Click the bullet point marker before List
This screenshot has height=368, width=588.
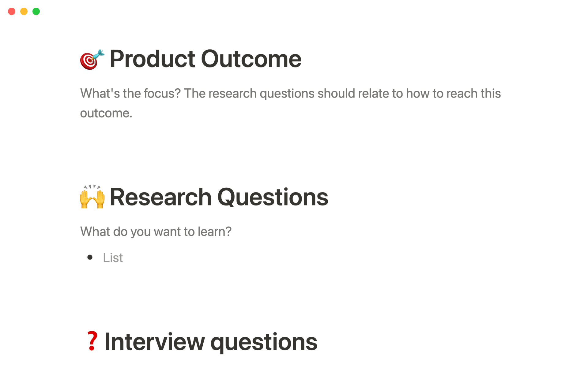(x=90, y=257)
